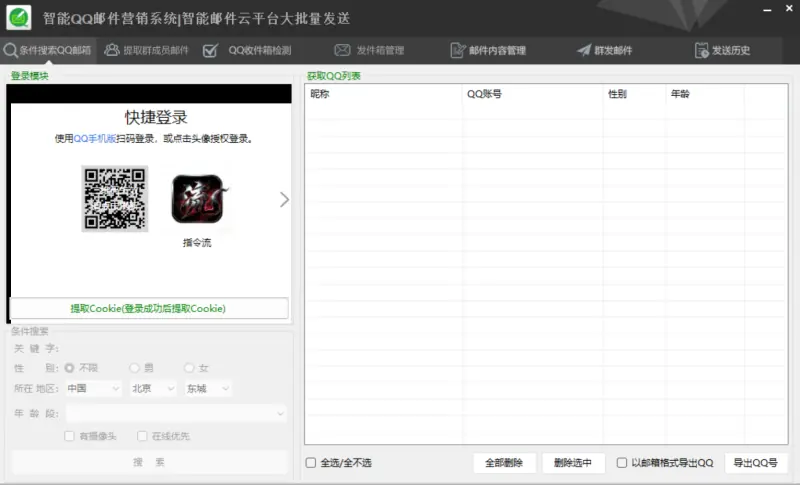This screenshot has width=800, height=485.
Task: Select the 男 gender radio button
Action: [134, 368]
